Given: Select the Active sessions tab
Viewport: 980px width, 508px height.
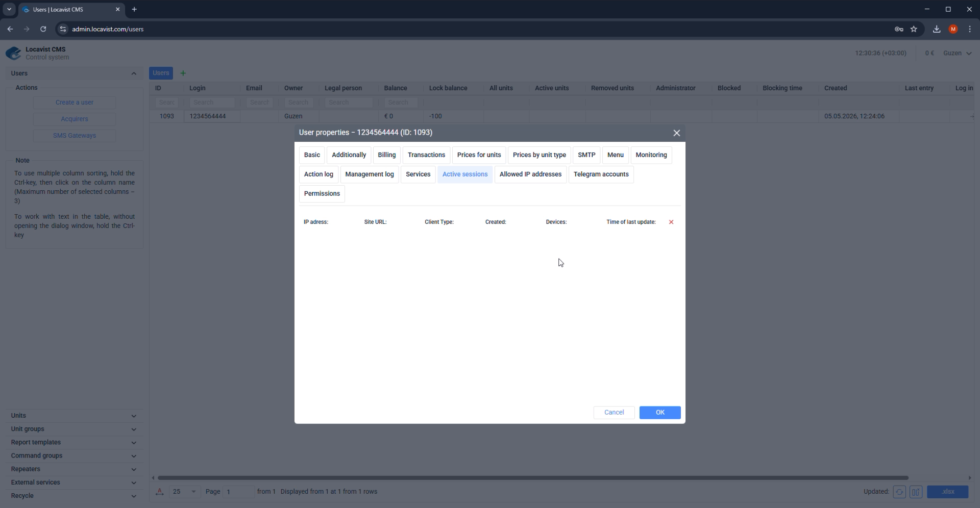Looking at the screenshot, I should click(x=464, y=174).
